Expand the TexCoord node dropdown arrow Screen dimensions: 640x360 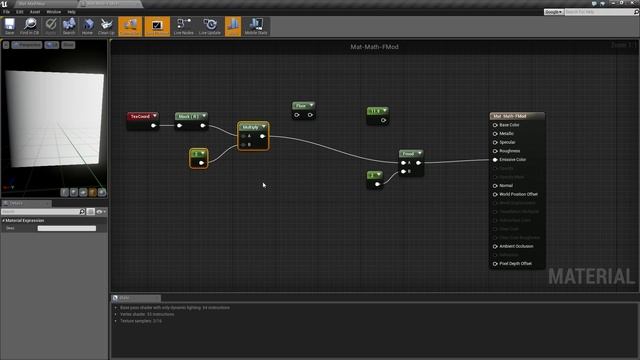155,116
